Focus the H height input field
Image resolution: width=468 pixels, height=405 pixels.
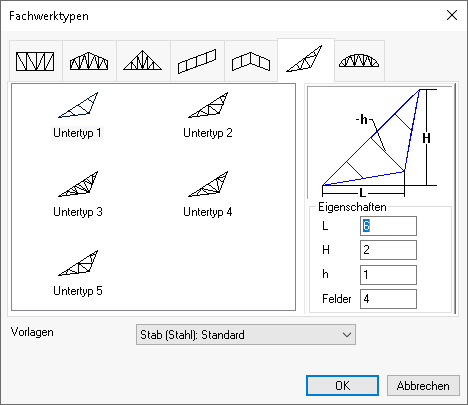[x=388, y=250]
